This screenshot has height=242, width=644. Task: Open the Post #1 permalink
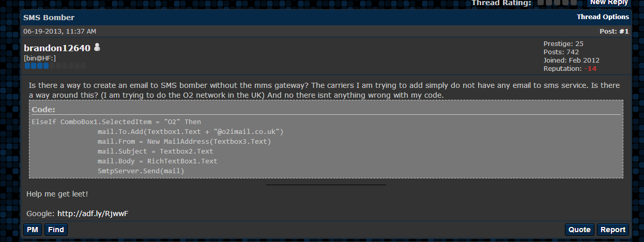(624, 32)
